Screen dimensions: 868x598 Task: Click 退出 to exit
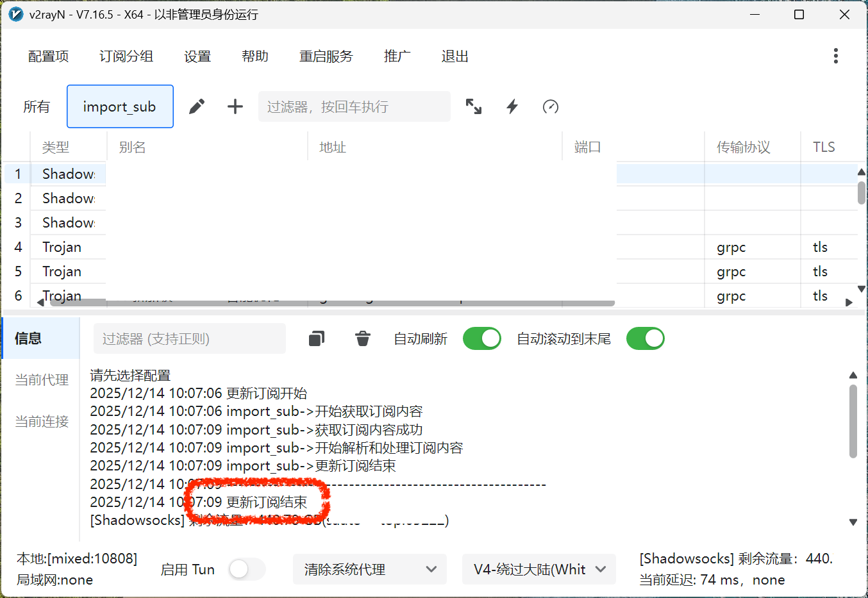pos(455,56)
